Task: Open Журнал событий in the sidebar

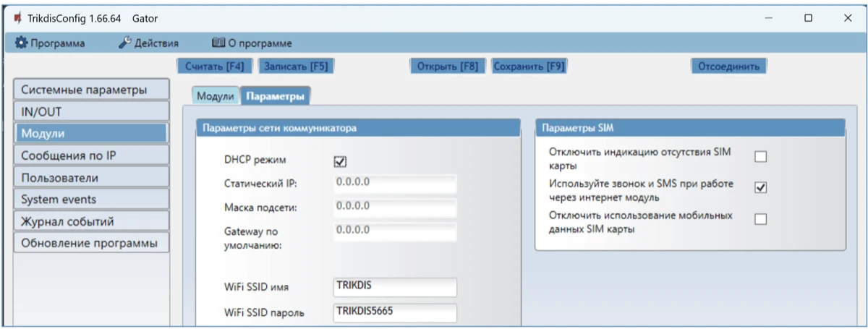Action: point(90,221)
